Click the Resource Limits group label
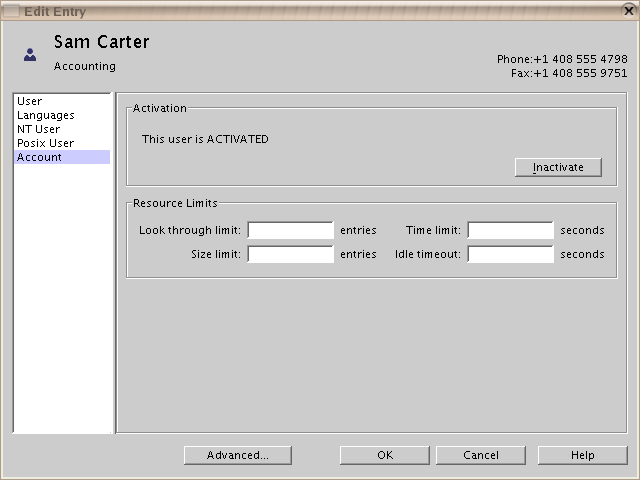640x480 pixels. tap(175, 203)
